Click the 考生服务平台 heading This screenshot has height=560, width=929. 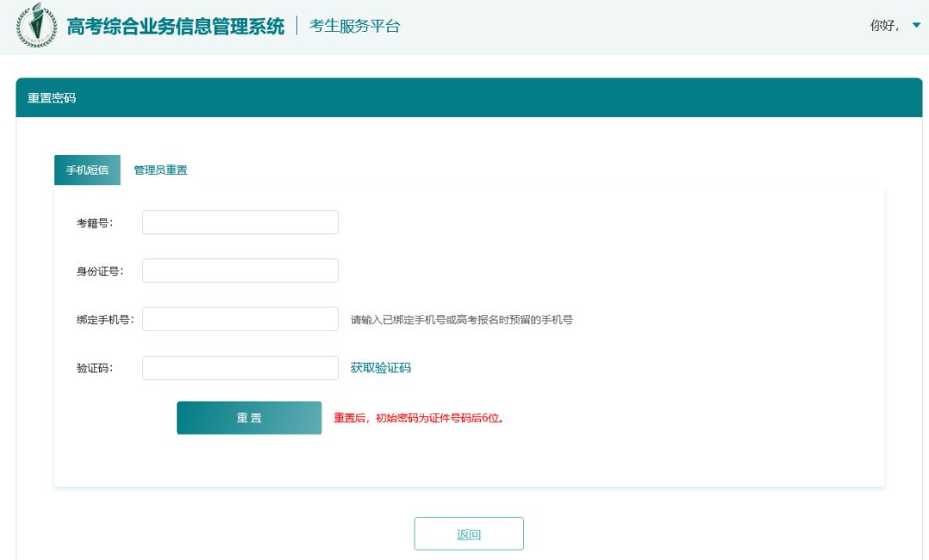pos(354,27)
